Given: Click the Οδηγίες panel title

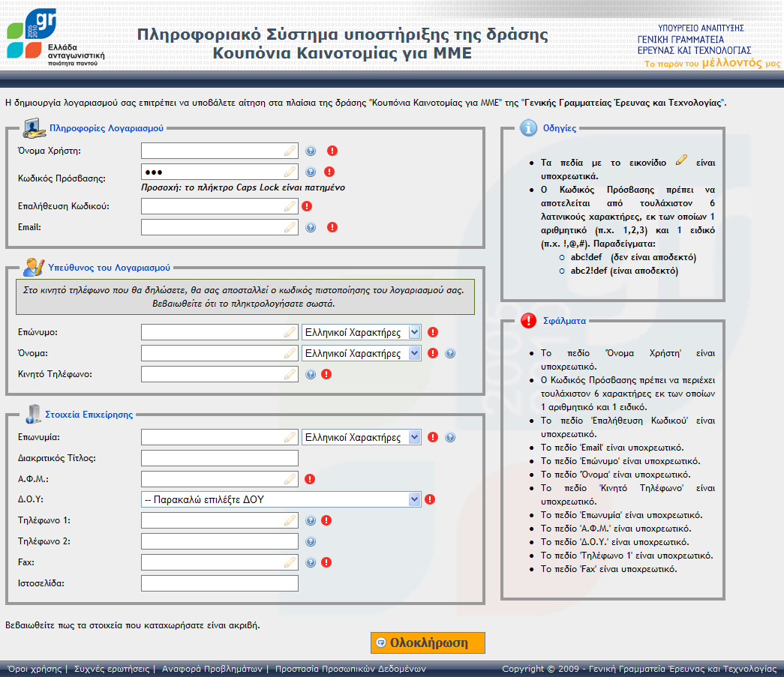Looking at the screenshot, I should coord(560,128).
